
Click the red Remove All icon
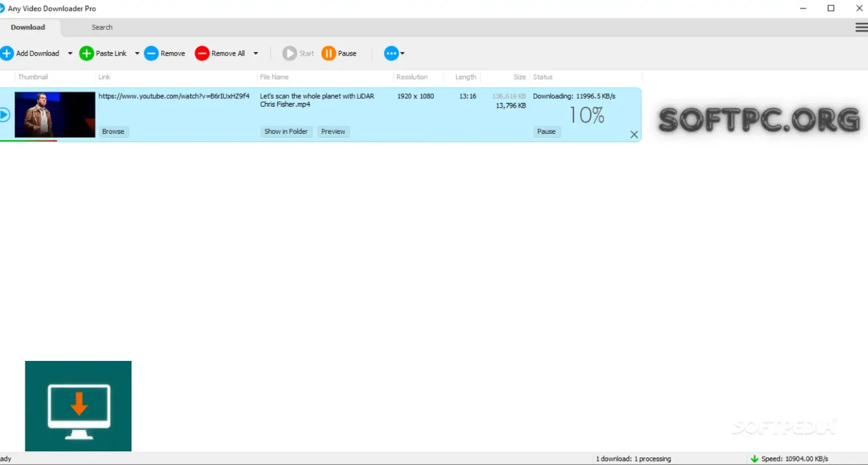[202, 53]
